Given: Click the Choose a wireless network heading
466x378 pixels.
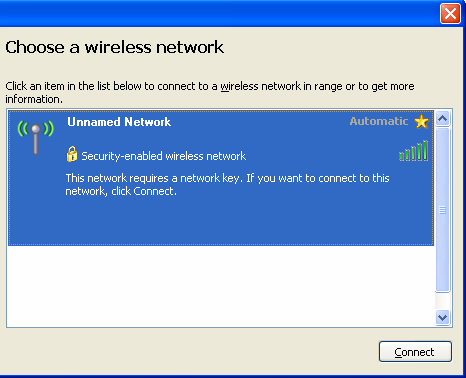Looking at the screenshot, I should [x=114, y=47].
